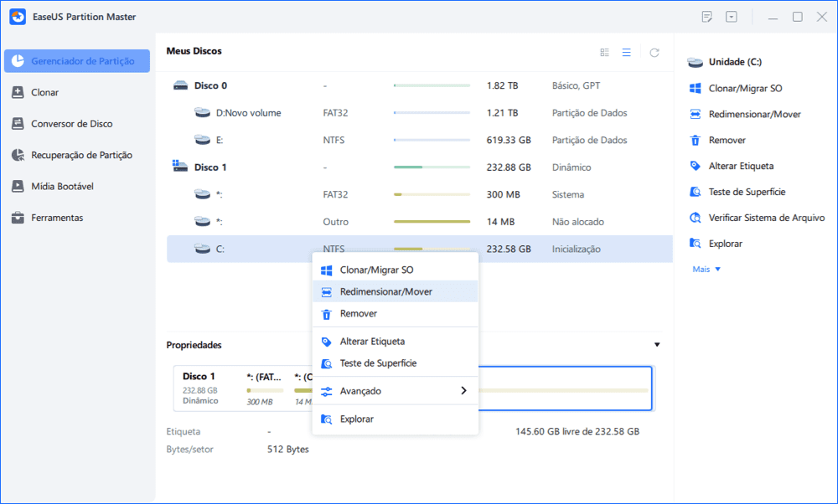Click the 512 Bytes value
838x504 pixels.
tap(288, 450)
